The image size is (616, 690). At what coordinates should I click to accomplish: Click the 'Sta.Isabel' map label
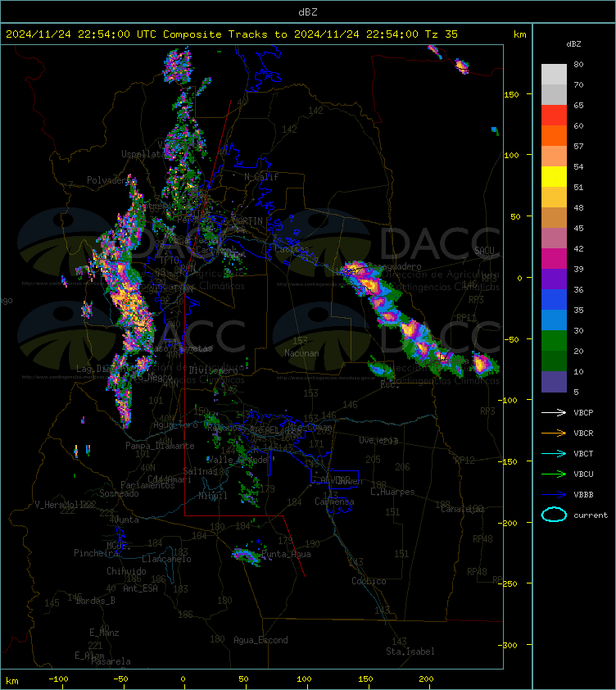click(410, 651)
